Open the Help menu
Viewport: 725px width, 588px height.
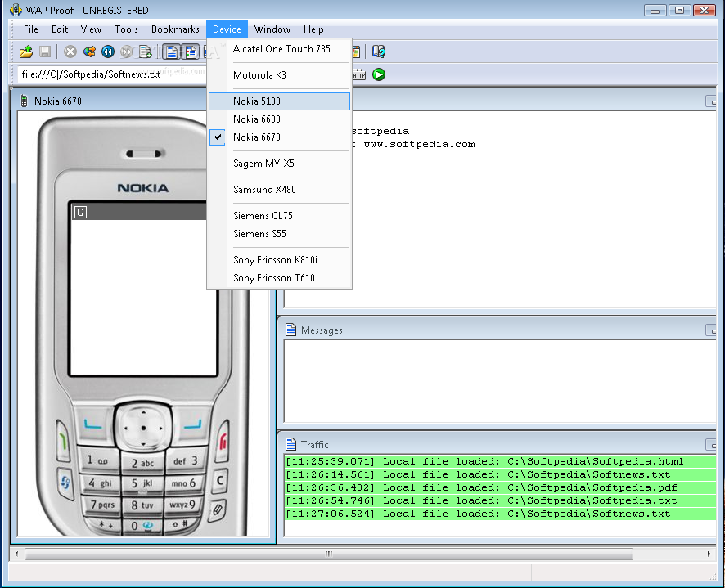point(313,29)
